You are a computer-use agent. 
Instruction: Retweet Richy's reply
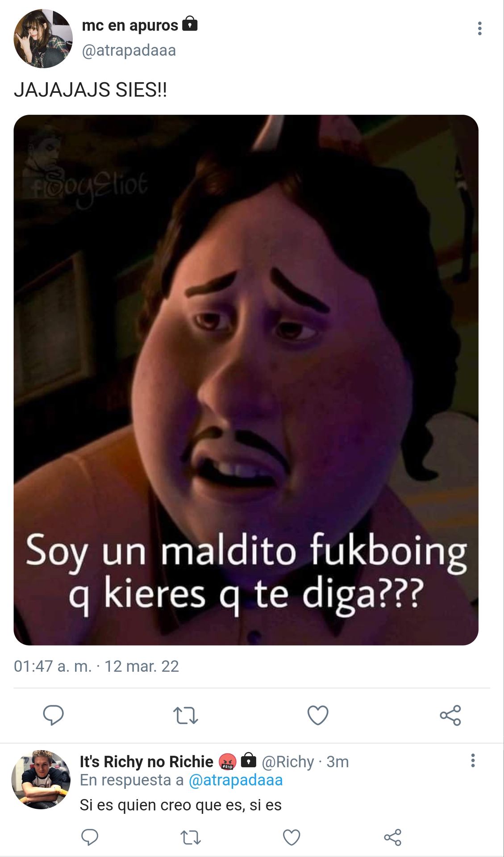(x=191, y=837)
